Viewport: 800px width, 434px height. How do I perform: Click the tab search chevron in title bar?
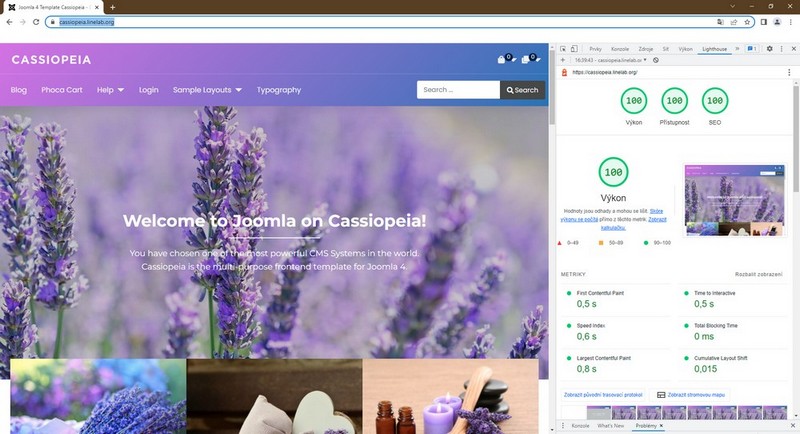(x=733, y=6)
